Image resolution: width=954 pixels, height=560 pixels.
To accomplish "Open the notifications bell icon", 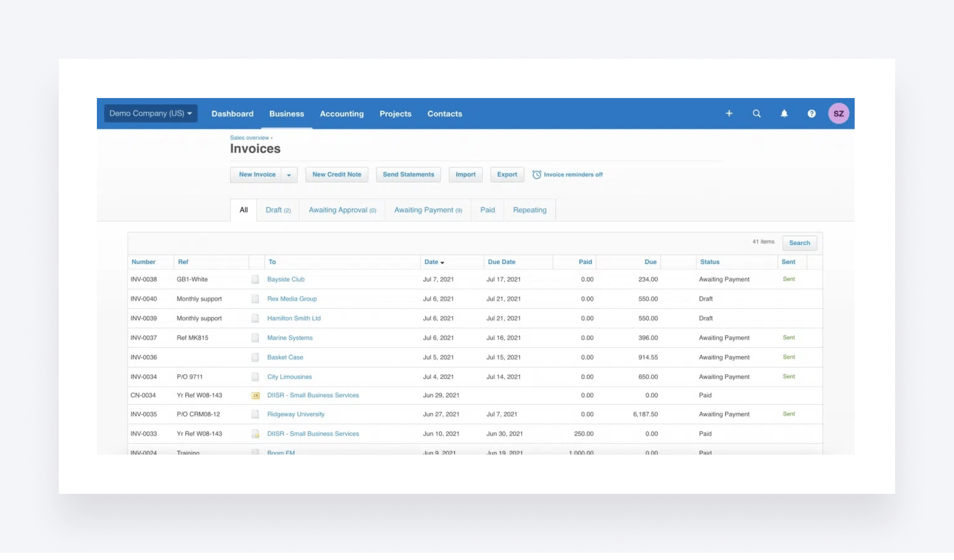I will coord(784,114).
